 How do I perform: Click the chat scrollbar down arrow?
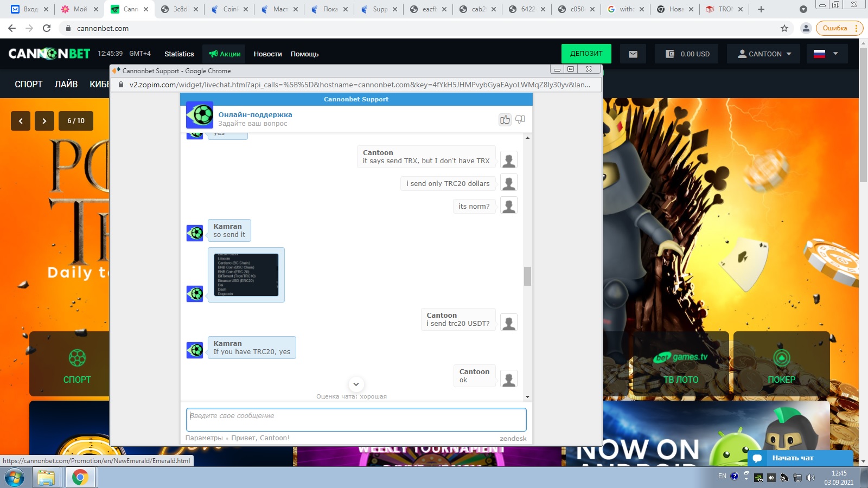[x=527, y=397]
